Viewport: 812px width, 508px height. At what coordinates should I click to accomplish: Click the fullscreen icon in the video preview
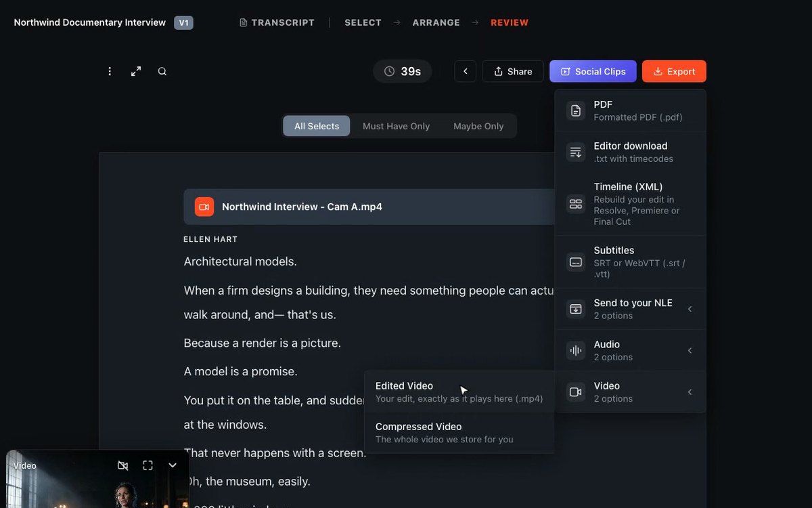148,465
